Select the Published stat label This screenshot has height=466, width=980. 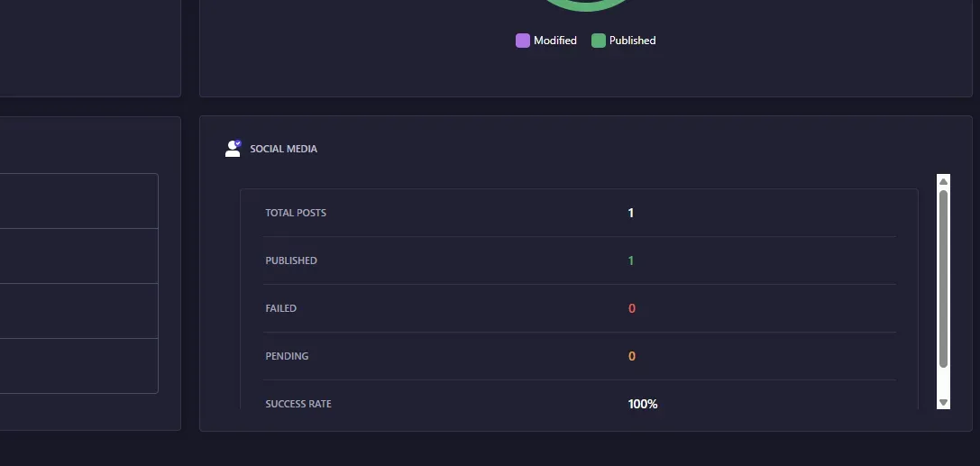click(x=291, y=260)
